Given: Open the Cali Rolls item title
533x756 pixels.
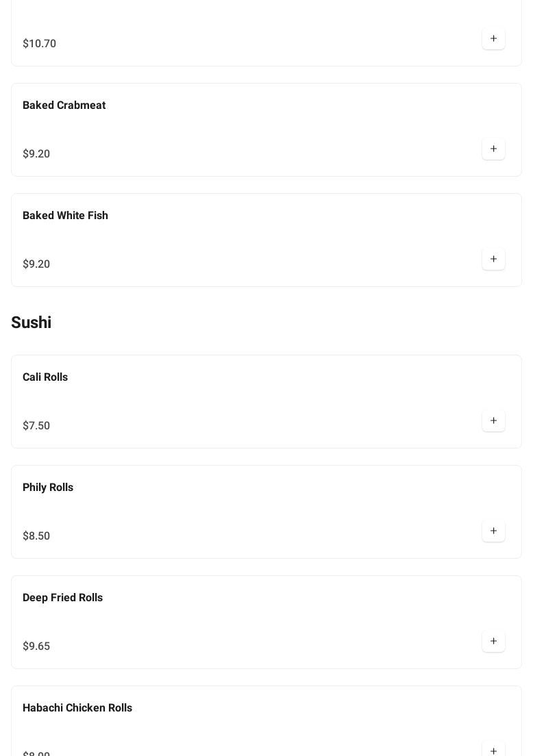Looking at the screenshot, I should point(45,377).
